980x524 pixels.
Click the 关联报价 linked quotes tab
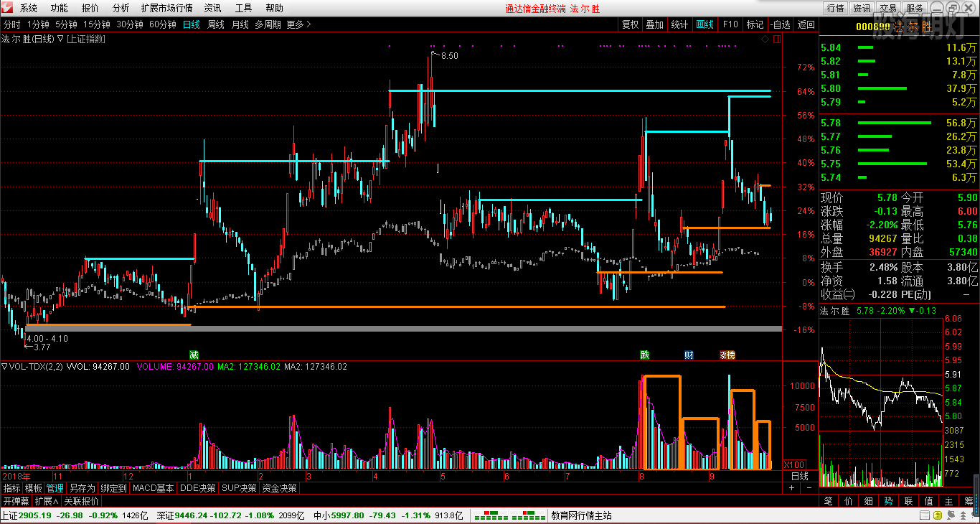click(82, 501)
